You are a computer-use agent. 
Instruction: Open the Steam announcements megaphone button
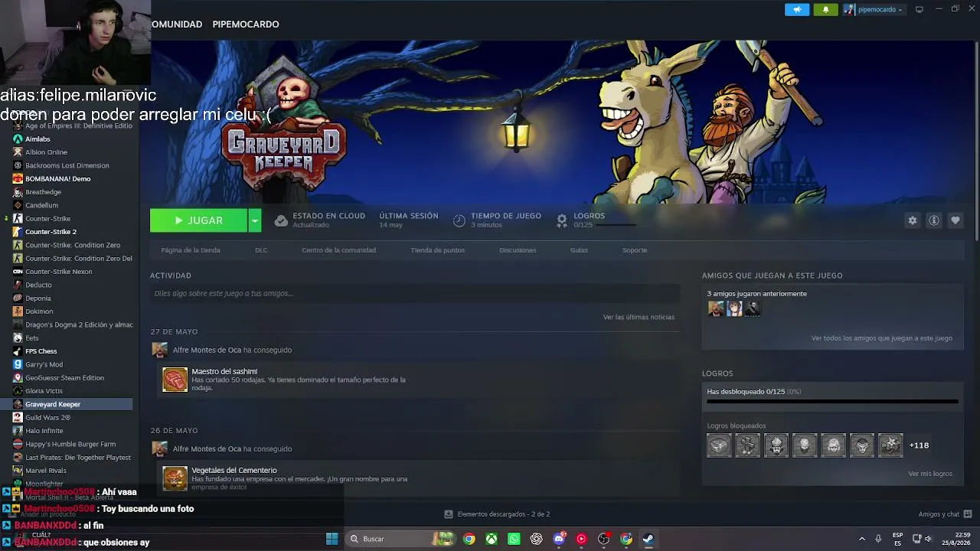point(797,10)
